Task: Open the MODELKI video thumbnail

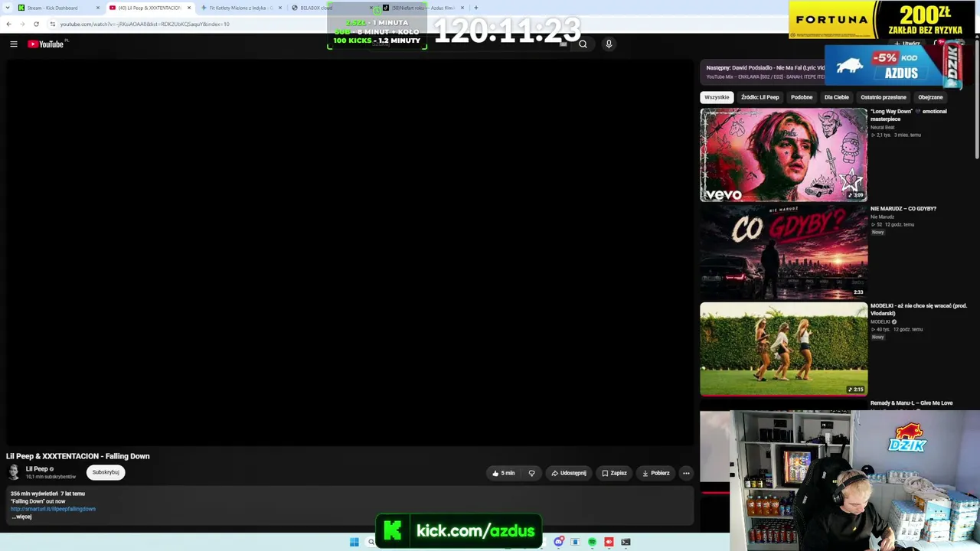Action: click(783, 349)
